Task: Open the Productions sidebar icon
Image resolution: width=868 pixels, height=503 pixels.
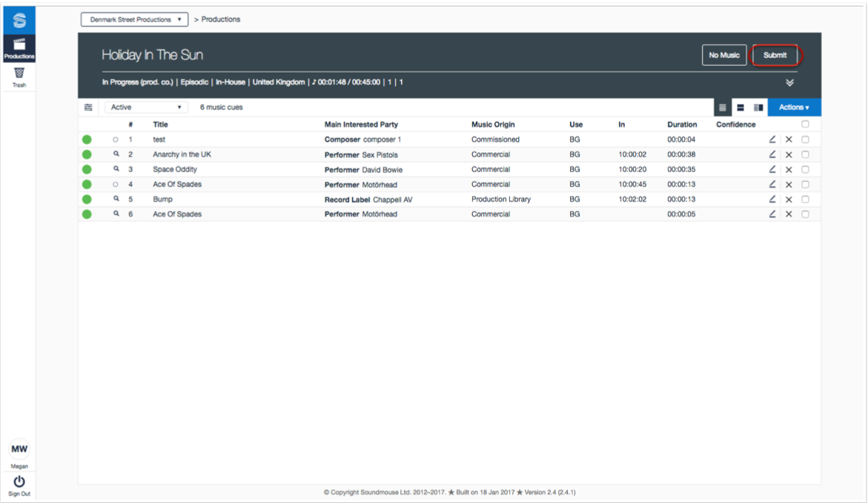Action: 19,48
